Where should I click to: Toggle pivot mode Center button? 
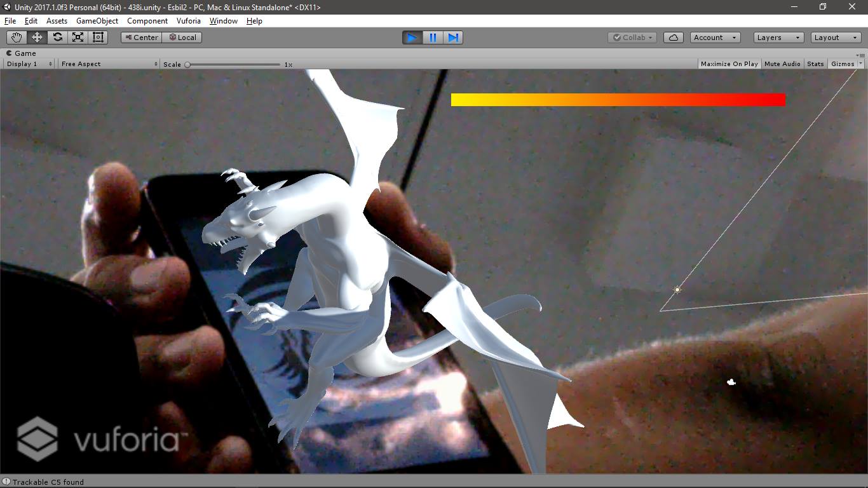tap(141, 37)
